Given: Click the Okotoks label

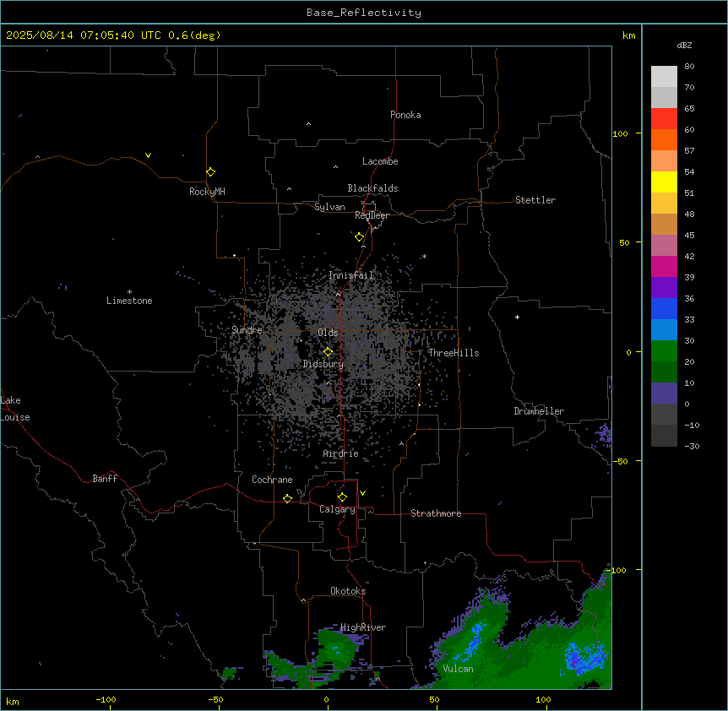Looking at the screenshot, I should pos(348,591).
